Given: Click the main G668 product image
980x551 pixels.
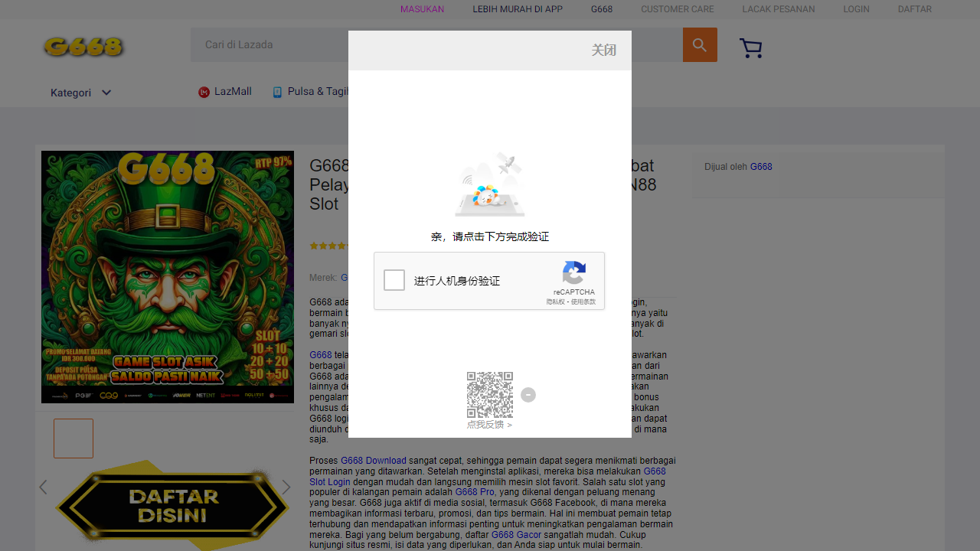Looking at the screenshot, I should pos(168,277).
